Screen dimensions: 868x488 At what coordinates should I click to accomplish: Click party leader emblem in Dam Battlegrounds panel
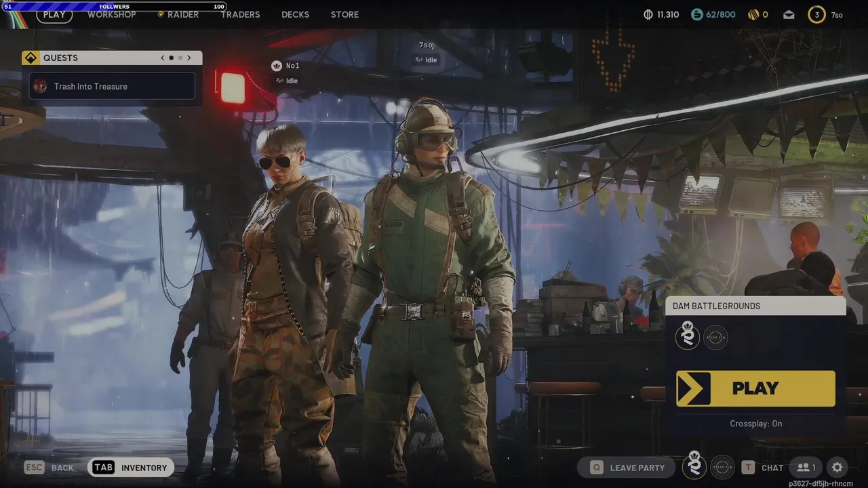pos(688,336)
